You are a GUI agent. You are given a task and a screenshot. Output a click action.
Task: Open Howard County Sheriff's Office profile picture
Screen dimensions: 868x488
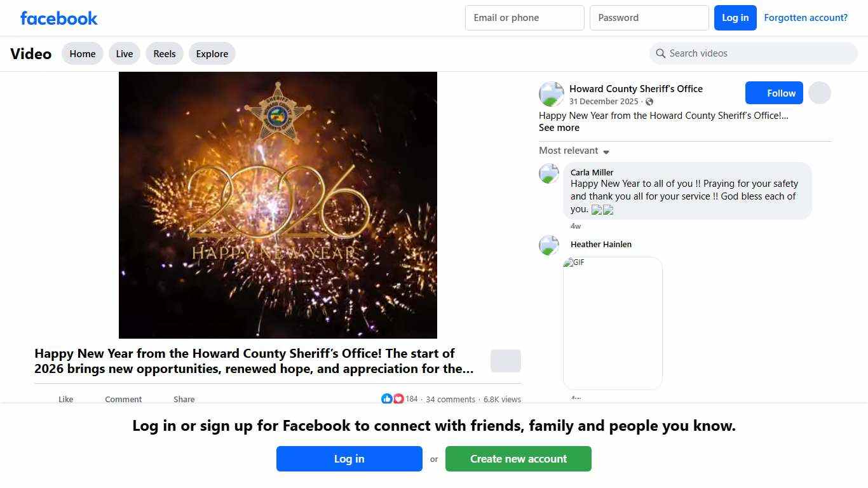click(551, 94)
